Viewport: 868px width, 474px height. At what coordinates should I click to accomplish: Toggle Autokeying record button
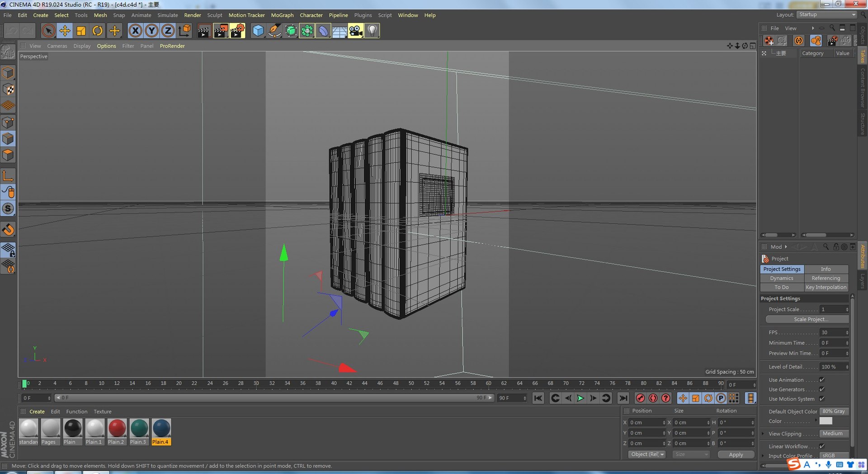click(653, 398)
